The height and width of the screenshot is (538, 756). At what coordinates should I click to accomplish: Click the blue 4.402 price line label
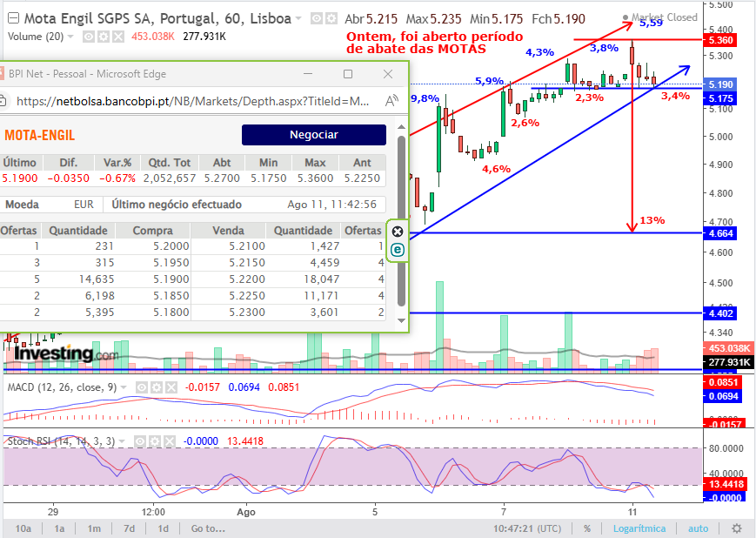721,313
